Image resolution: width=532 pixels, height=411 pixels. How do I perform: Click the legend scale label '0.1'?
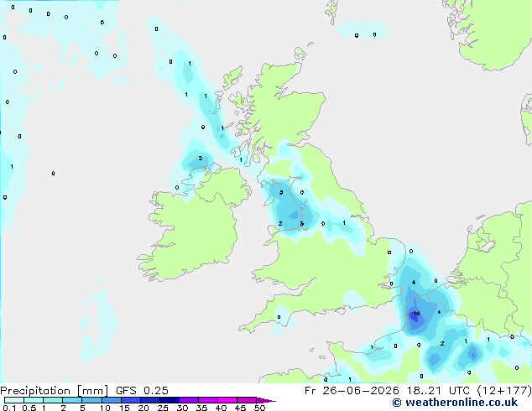9,408
